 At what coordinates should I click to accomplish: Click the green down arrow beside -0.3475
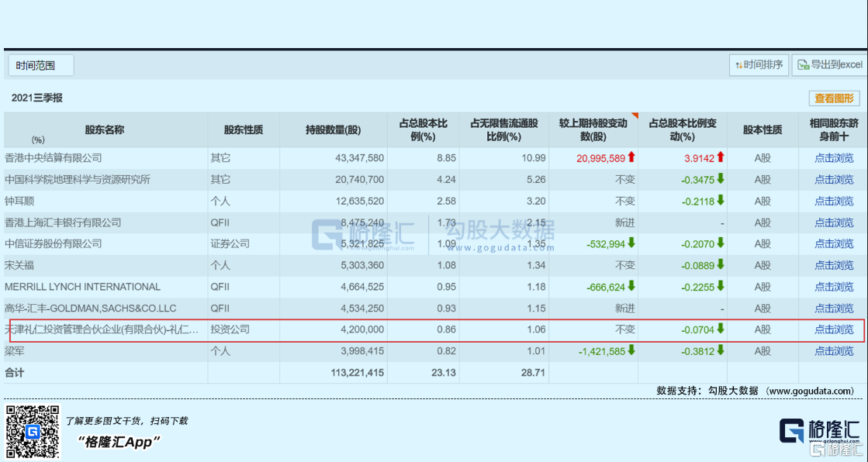point(720,179)
